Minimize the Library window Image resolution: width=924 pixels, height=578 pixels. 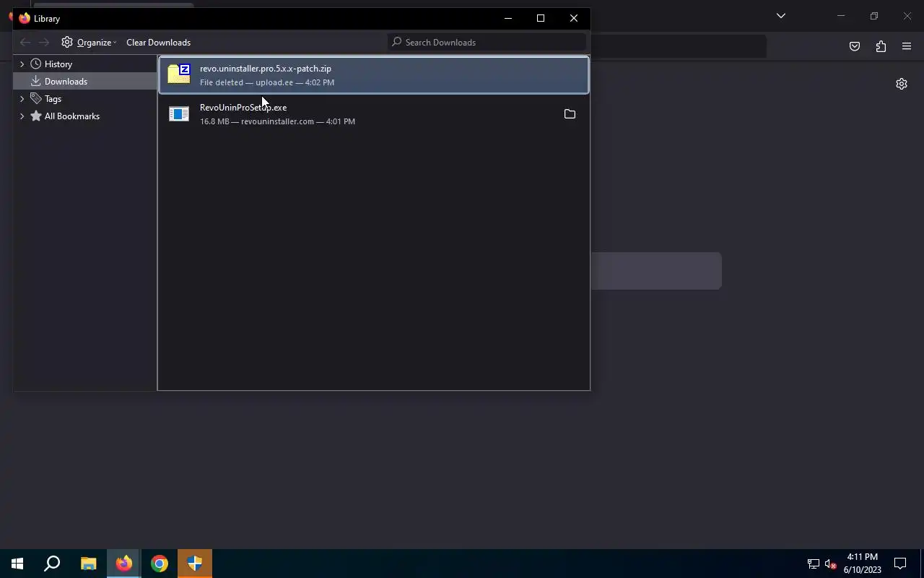508,18
